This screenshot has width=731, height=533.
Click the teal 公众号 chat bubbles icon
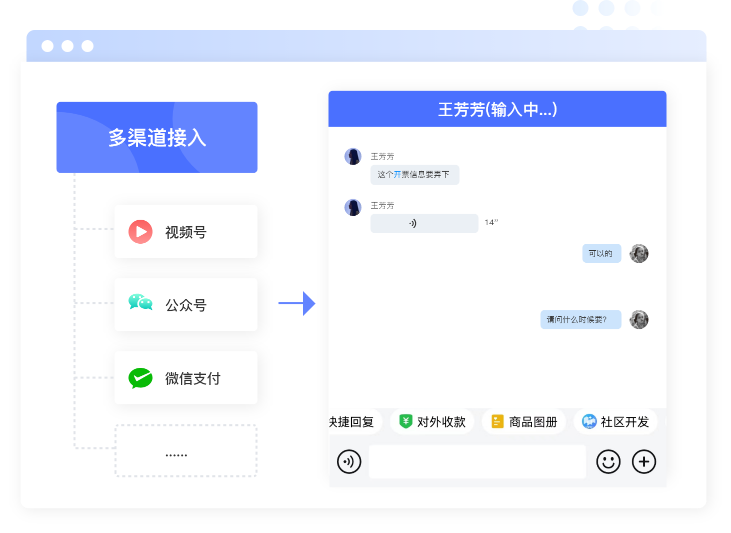140,304
